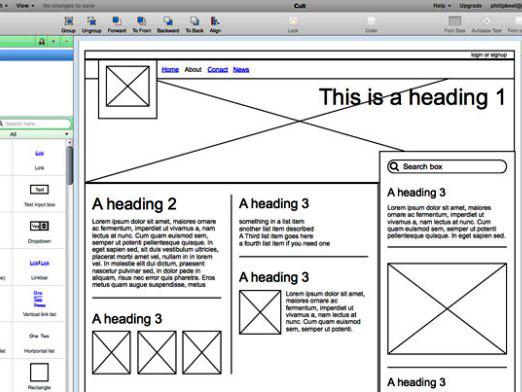Click the 'No changes to save' status text
This screenshot has height=392, width=522.
(68, 6)
